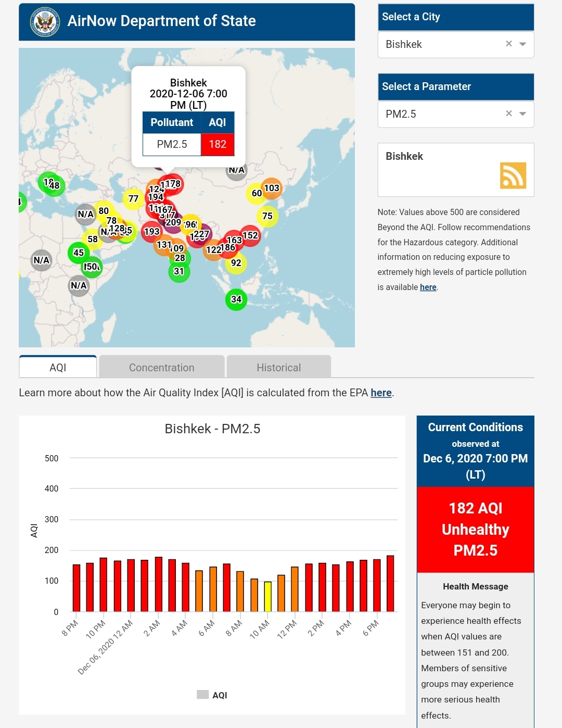
Task: Click the yellow 10 AM bar in chart
Action: coord(267,596)
